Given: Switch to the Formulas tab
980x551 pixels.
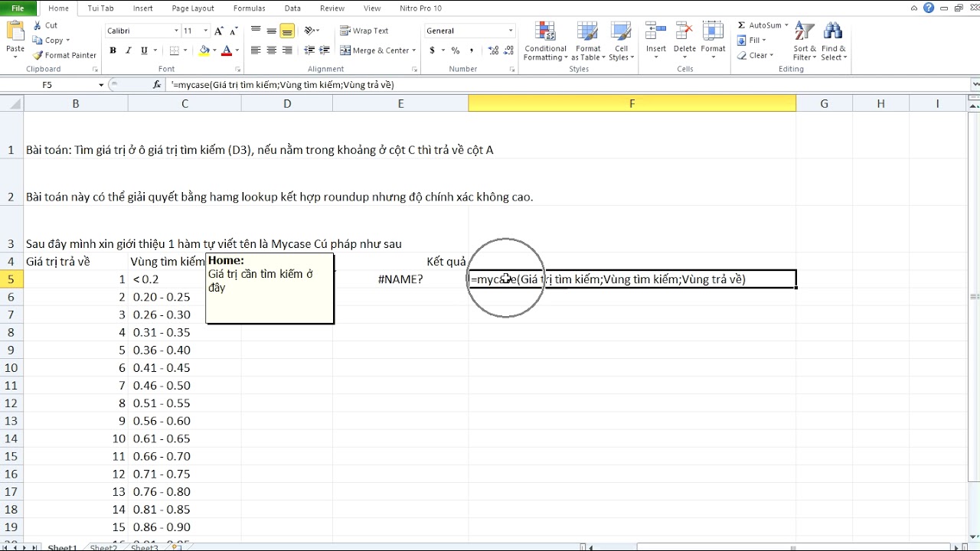Looking at the screenshot, I should click(250, 8).
